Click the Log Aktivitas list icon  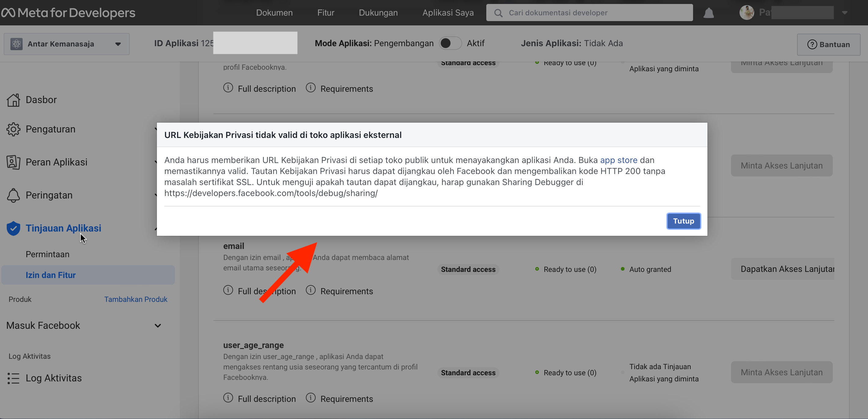point(13,378)
